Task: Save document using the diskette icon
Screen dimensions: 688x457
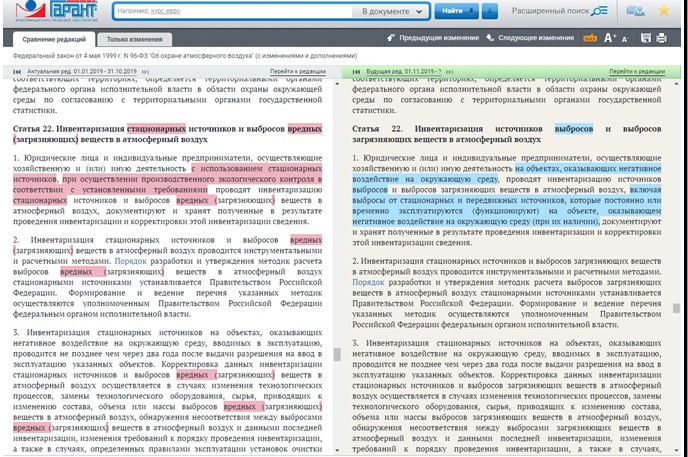Action: click(644, 38)
